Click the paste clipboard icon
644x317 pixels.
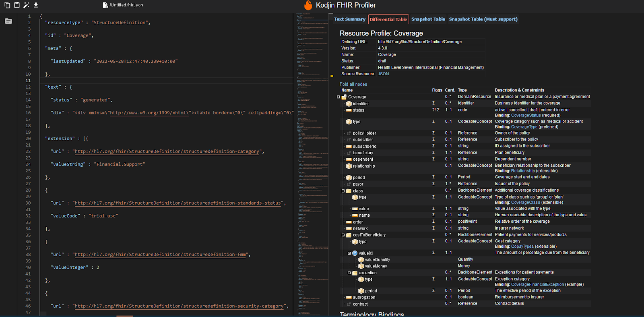pos(17,5)
